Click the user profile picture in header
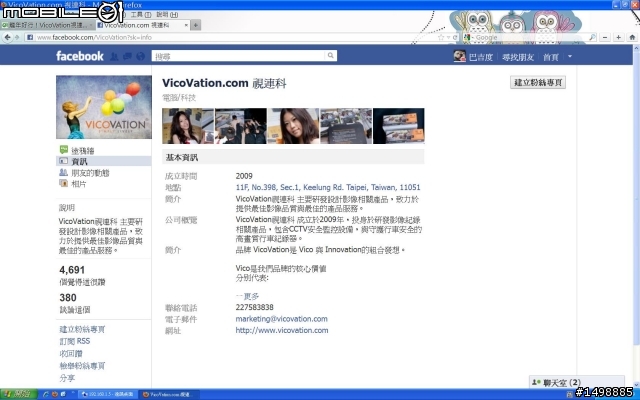 460,56
